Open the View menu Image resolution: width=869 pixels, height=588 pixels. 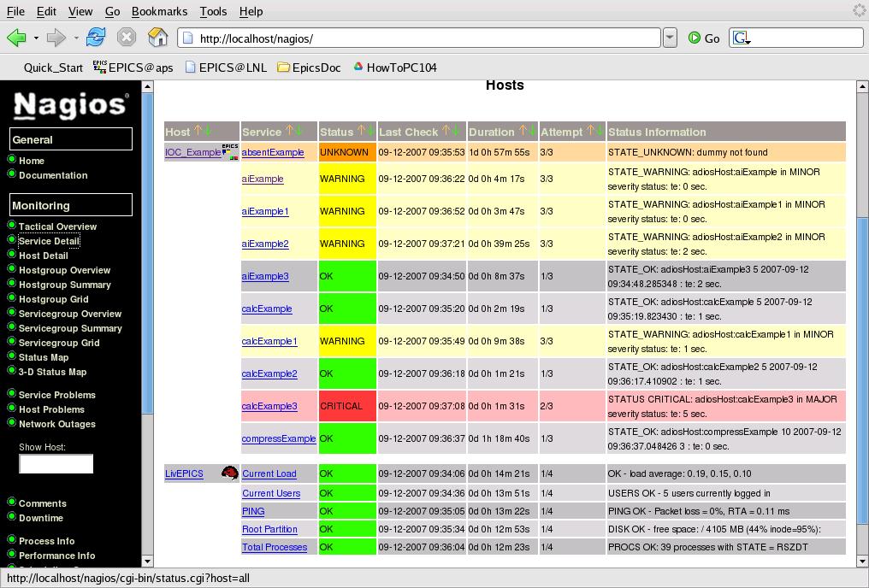click(80, 11)
